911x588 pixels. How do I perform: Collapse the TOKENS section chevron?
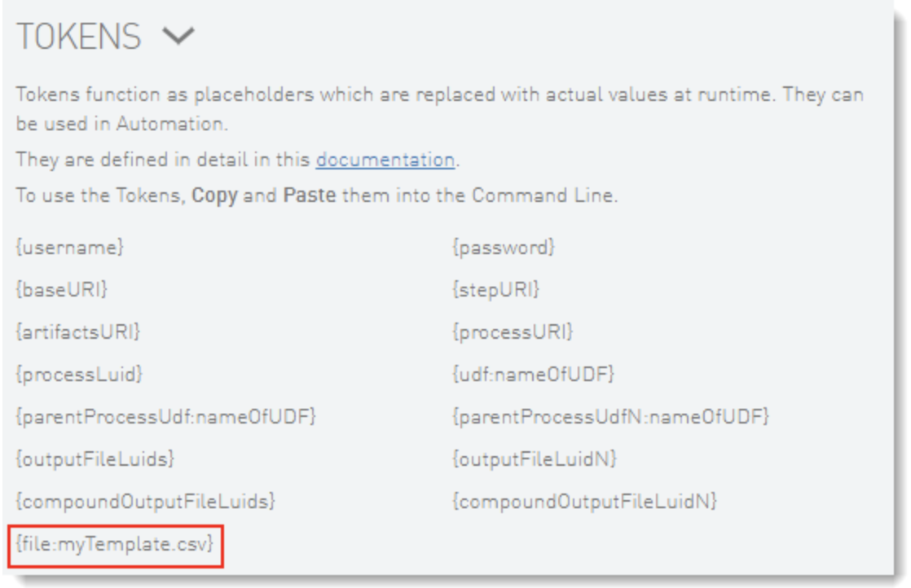(x=178, y=37)
